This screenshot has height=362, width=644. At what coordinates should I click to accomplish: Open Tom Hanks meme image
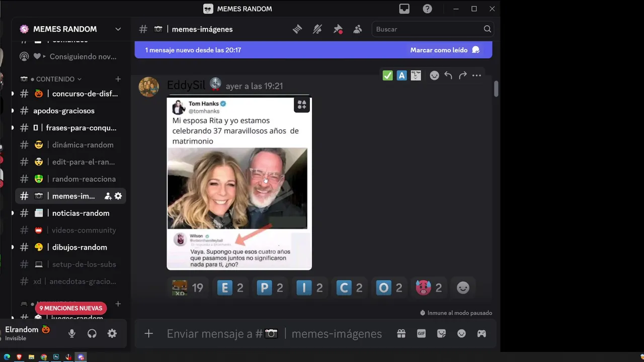[239, 183]
